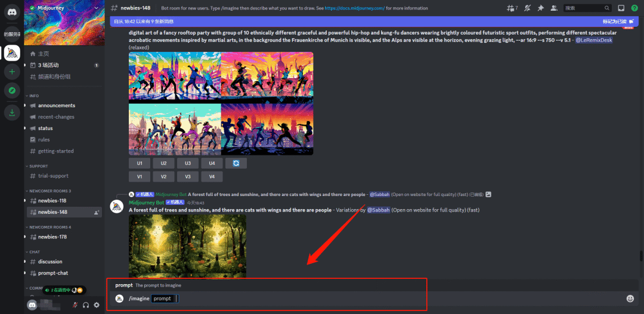Viewport: 644px width, 314px height.
Task: Open the threads icon showing 7
Action: (x=512, y=8)
